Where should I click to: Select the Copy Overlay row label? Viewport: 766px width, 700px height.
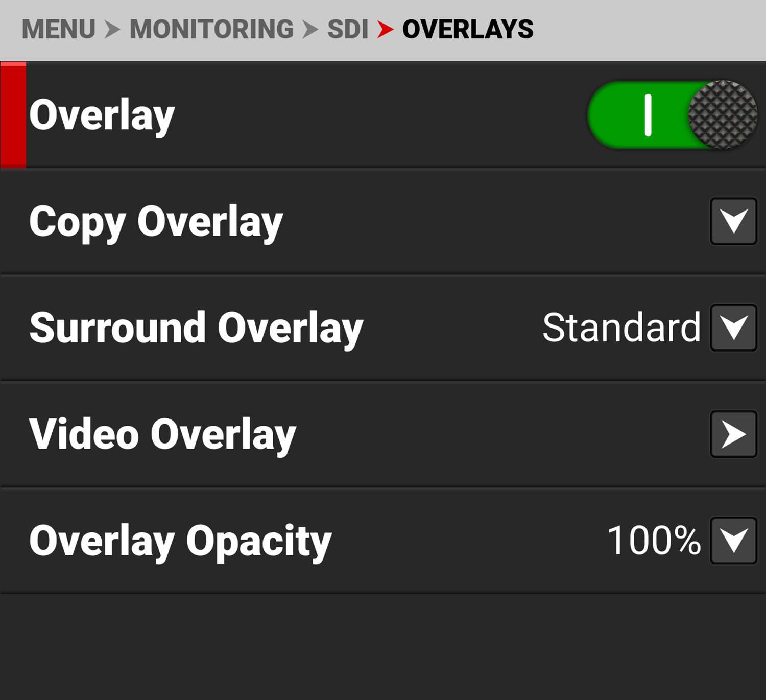(x=156, y=222)
